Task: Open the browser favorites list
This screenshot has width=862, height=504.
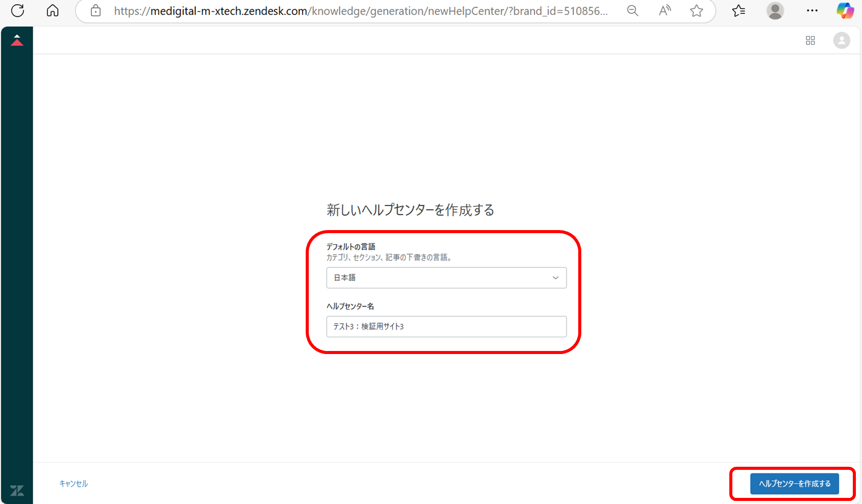Action: (738, 11)
